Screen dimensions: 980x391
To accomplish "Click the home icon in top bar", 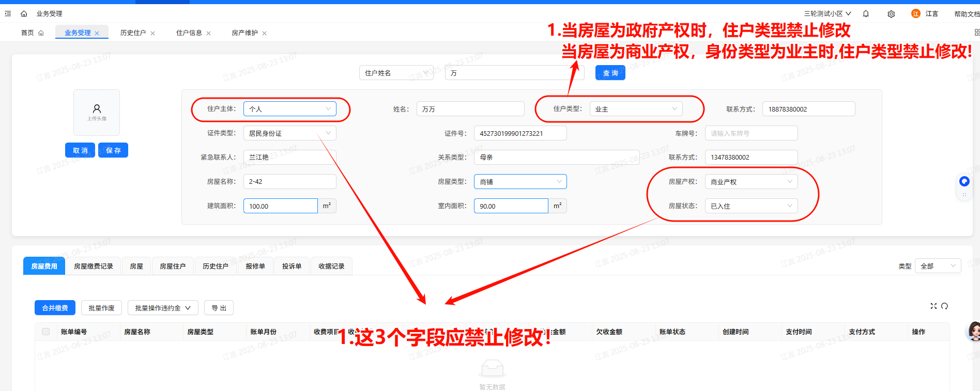I will pos(24,13).
